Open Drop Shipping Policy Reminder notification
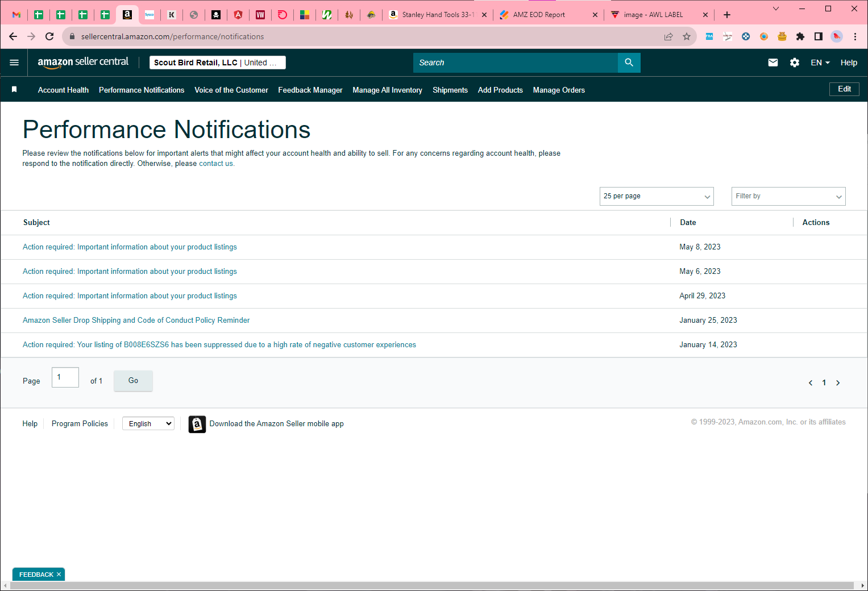Viewport: 868px width, 591px height. (x=136, y=321)
